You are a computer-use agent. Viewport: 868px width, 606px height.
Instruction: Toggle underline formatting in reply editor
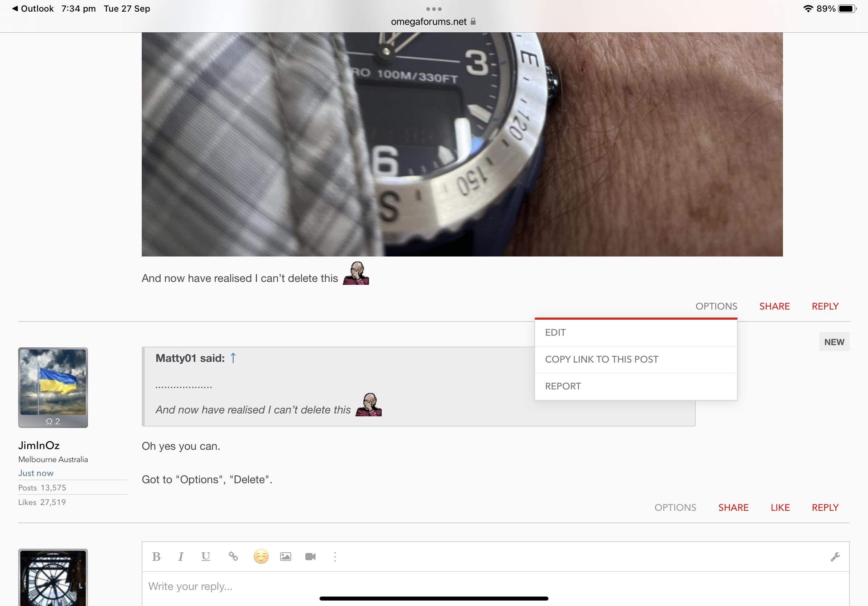pos(205,557)
